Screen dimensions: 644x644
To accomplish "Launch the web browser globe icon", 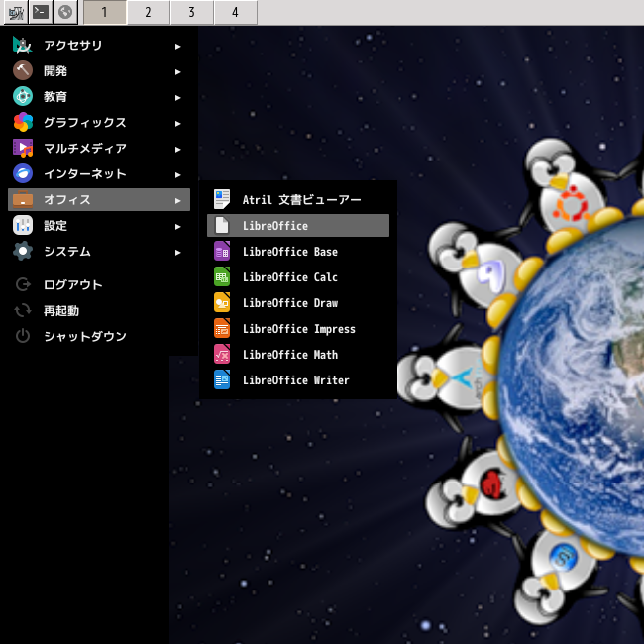I will 65,12.
